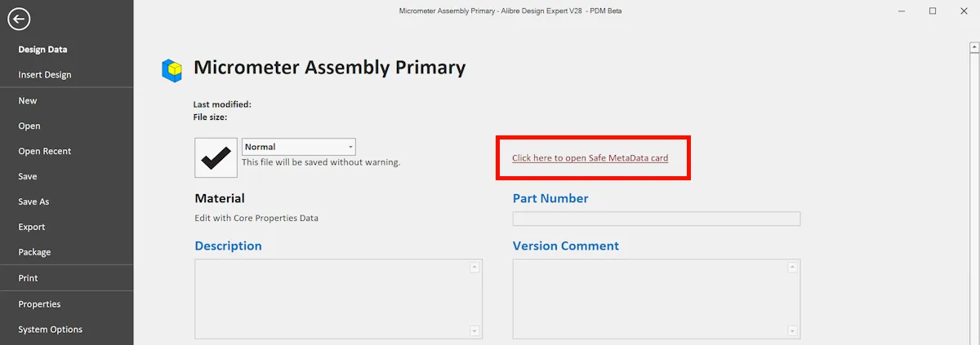Click the checkmark status icon
Screen dimensions: 980x345
[x=216, y=157]
